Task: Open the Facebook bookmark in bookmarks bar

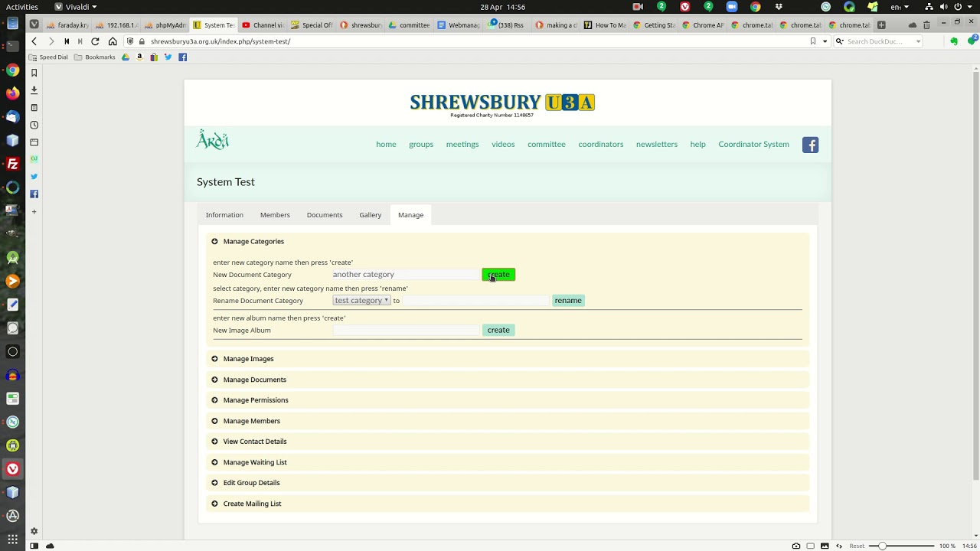Action: (x=182, y=57)
